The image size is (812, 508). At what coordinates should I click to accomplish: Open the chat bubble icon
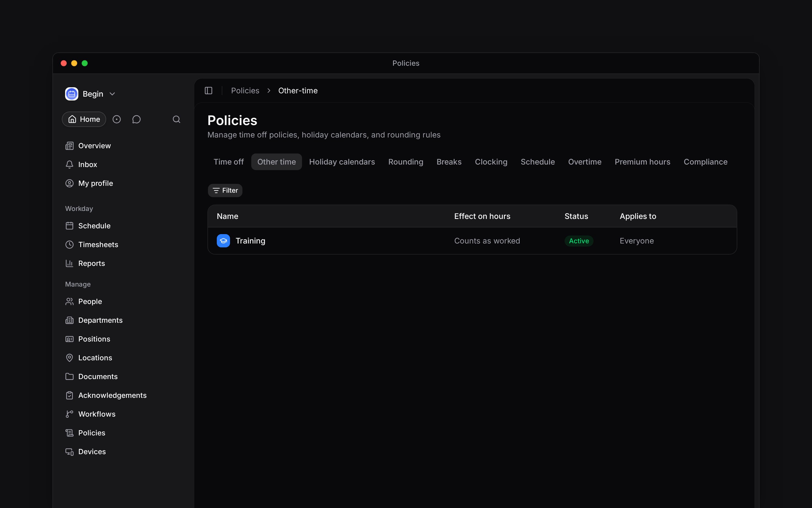136,119
